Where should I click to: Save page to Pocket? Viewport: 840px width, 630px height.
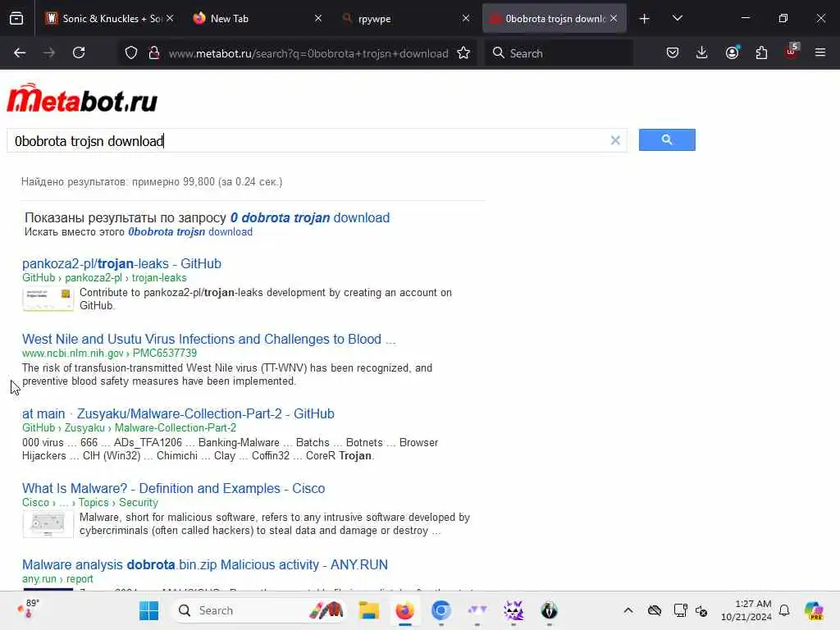click(673, 52)
